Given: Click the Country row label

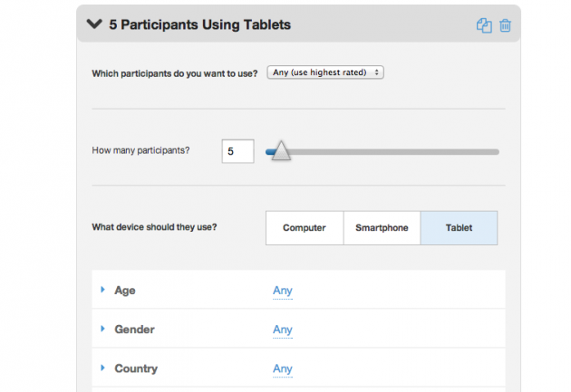Looking at the screenshot, I should pyautogui.click(x=136, y=368).
